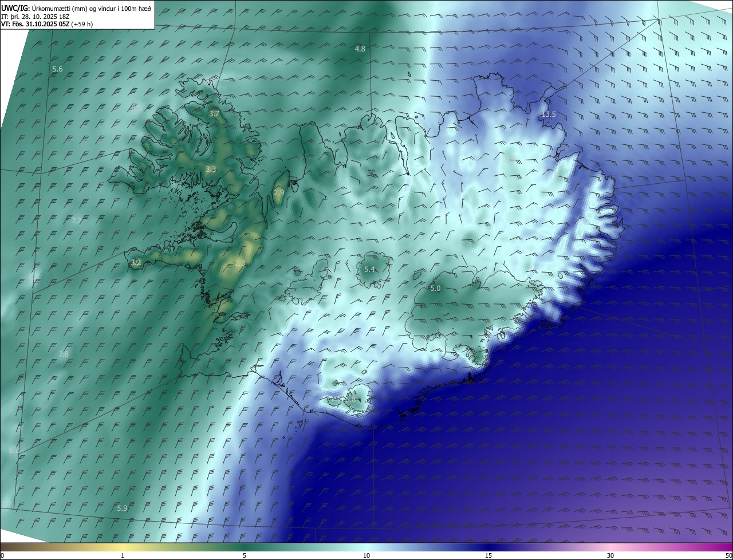Click the 5.9 value label near the bottom
This screenshot has width=733, height=560.
click(122, 508)
